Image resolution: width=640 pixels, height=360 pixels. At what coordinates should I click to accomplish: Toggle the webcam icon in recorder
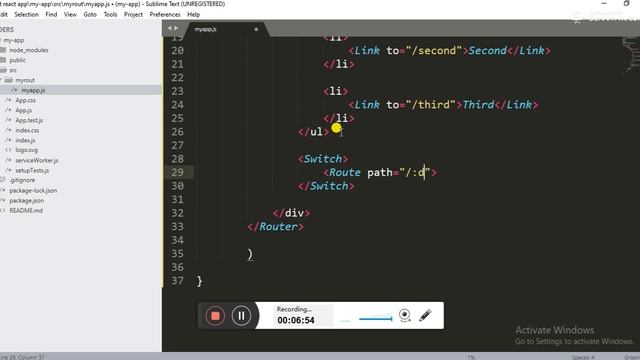point(404,315)
